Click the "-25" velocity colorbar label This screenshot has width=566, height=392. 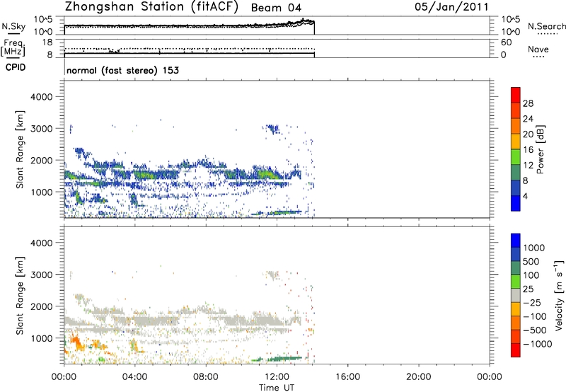point(532,303)
